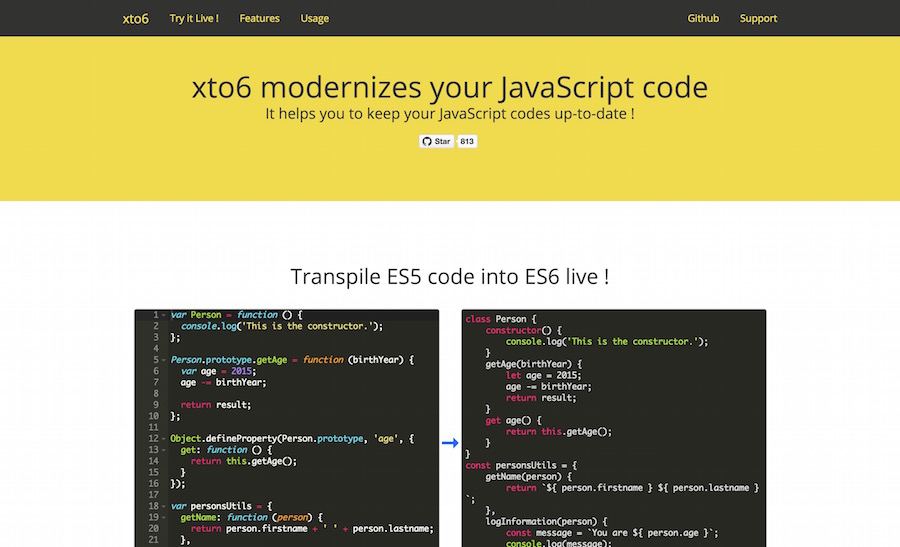Toggle code fold on line 12
The width and height of the screenshot is (900, 547).
(164, 439)
